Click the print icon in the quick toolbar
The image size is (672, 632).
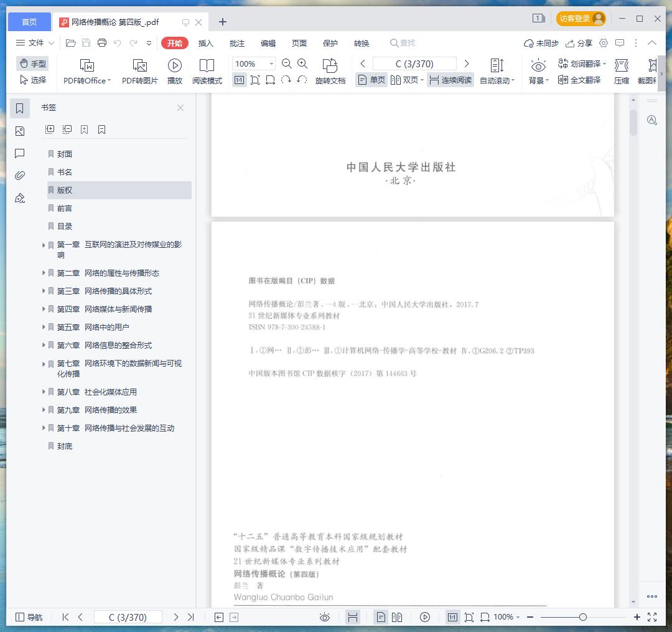coord(102,43)
